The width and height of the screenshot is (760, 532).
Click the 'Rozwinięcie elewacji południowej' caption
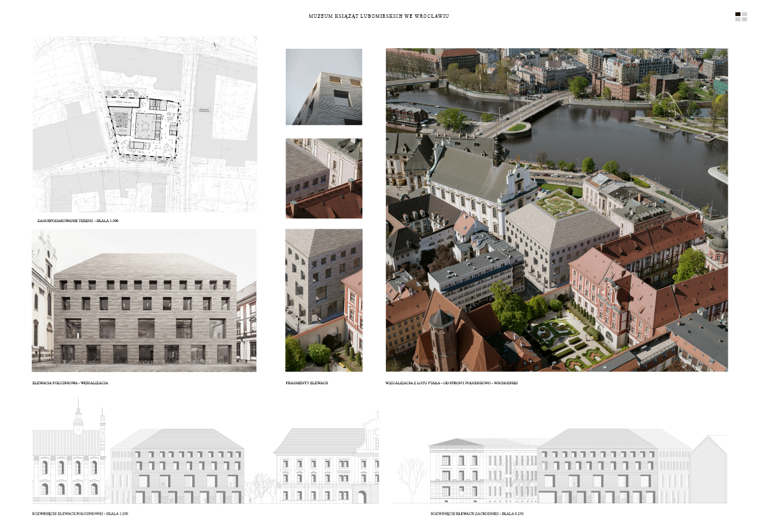click(x=80, y=514)
